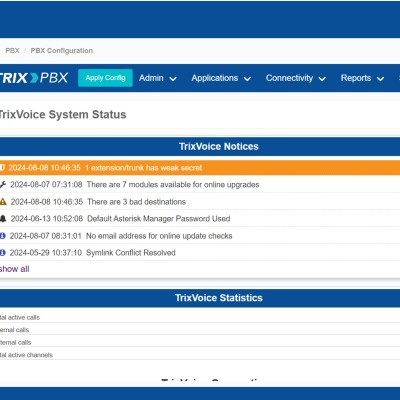Expand the Connectivity dropdown chevron
The width and height of the screenshot is (400, 400).
[322, 79]
